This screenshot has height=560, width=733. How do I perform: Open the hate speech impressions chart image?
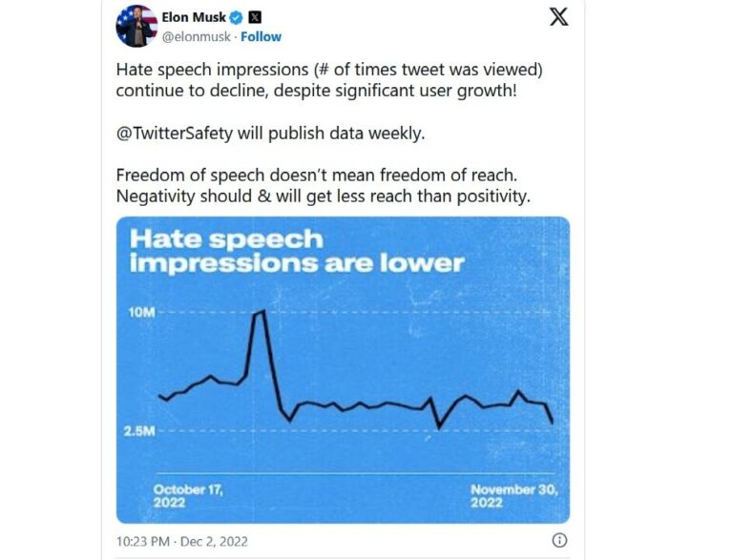coord(343,382)
